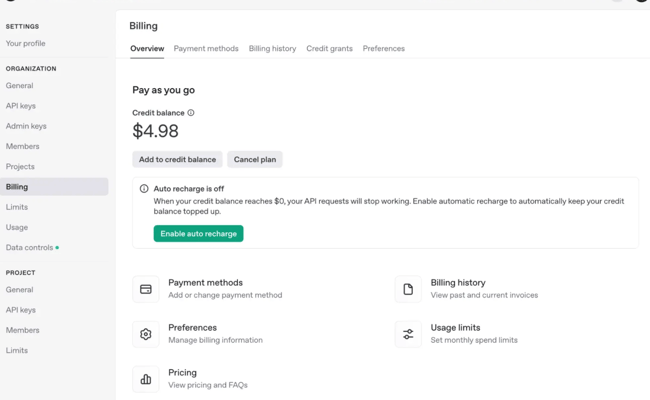
Task: Switch to the Billing history tab
Action: [272, 48]
